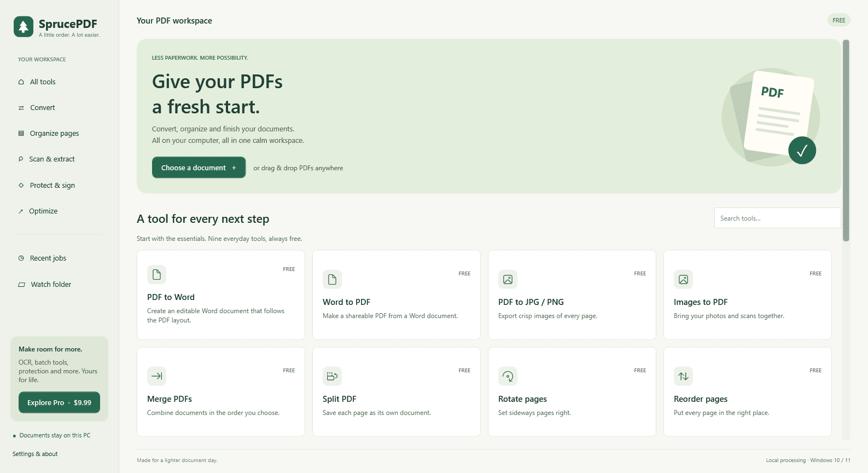Click the vertical scrollbar thumb
Screen dimensions: 868x473
[x=846, y=140]
